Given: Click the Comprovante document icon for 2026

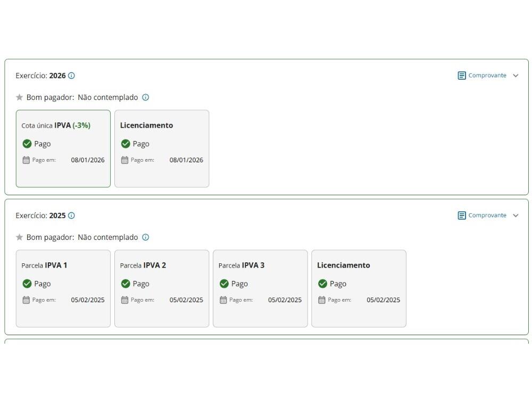Looking at the screenshot, I should tap(462, 76).
